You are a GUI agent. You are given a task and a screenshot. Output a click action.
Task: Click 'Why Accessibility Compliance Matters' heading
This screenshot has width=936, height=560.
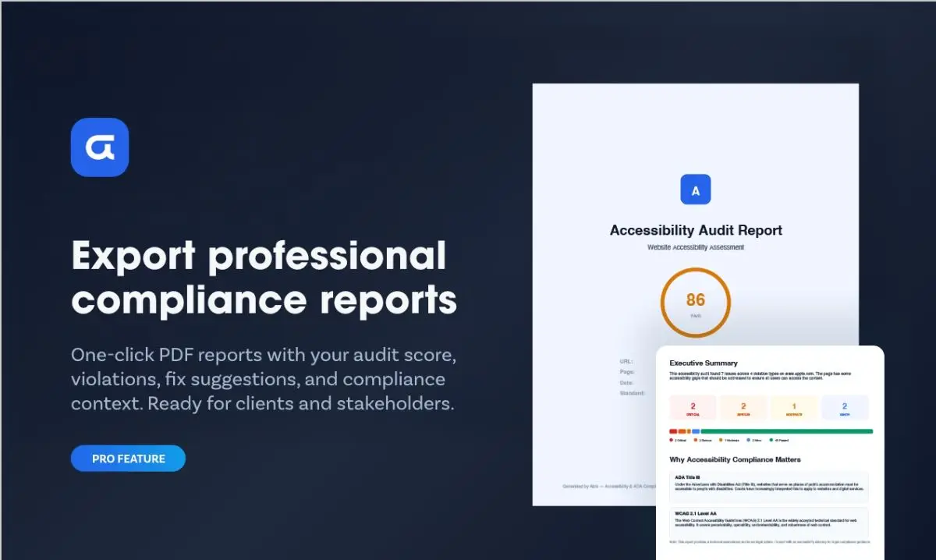[735, 459]
